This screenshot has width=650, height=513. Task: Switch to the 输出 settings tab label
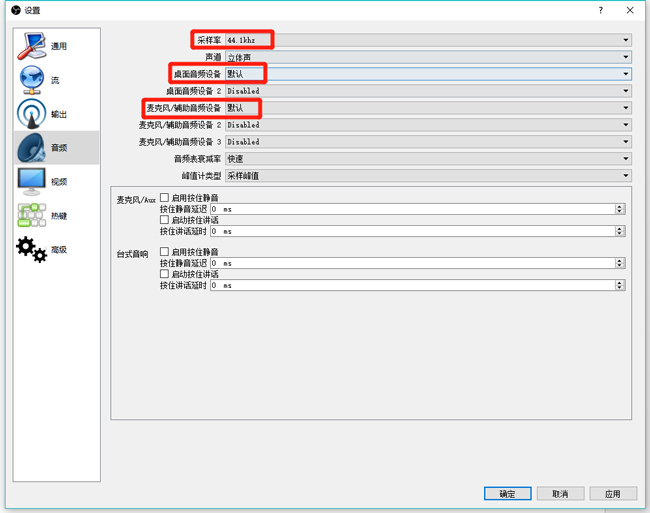(x=59, y=114)
